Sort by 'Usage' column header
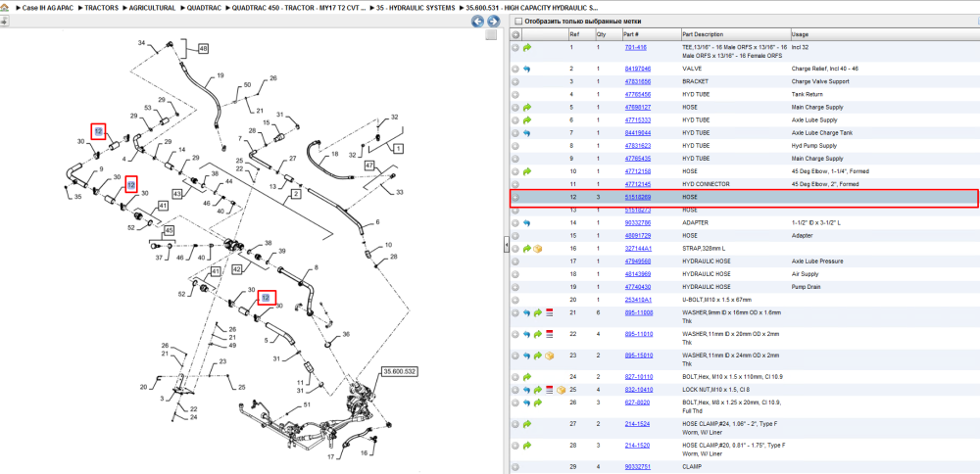 pos(800,34)
